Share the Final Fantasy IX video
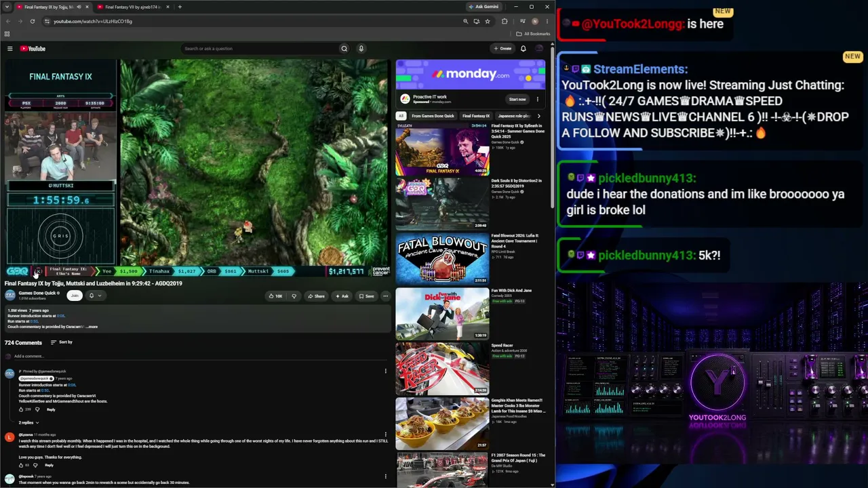 (316, 296)
